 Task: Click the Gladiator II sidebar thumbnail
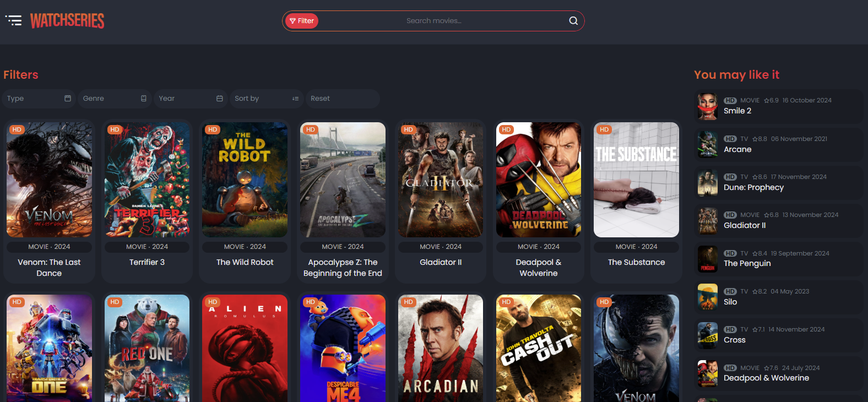[x=708, y=221]
